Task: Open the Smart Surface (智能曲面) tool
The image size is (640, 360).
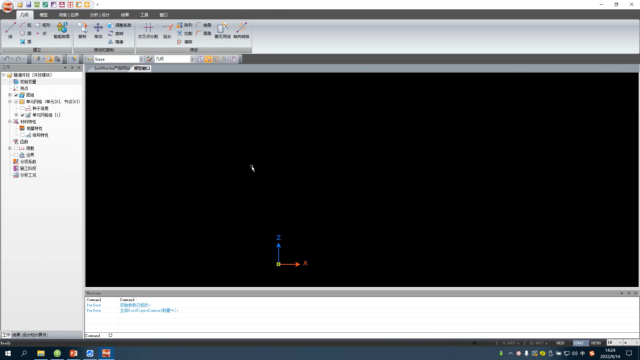Action: [x=62, y=30]
